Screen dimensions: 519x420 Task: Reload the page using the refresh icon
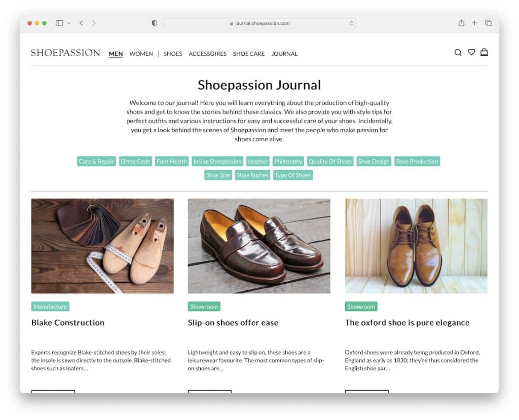click(x=351, y=23)
